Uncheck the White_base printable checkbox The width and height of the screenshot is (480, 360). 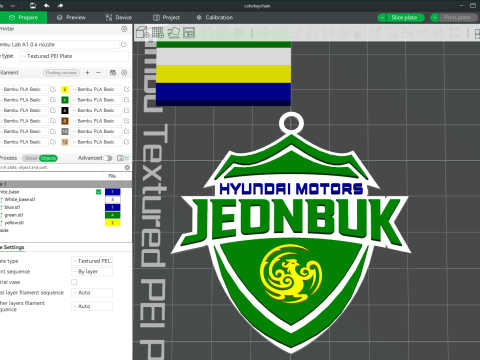tap(98, 192)
